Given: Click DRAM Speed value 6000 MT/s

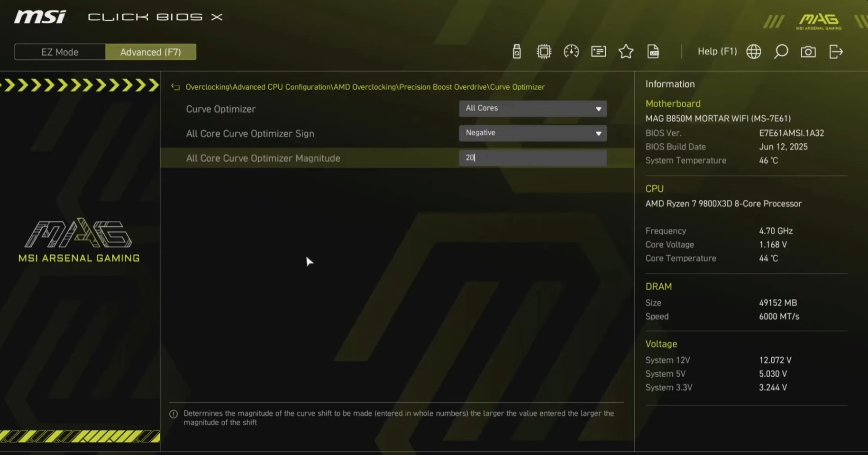Looking at the screenshot, I should point(779,316).
